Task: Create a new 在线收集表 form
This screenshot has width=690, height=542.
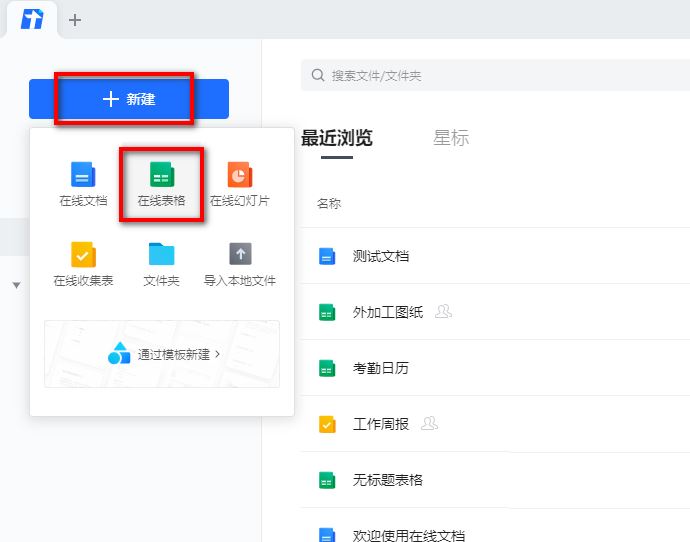Action: point(83,264)
